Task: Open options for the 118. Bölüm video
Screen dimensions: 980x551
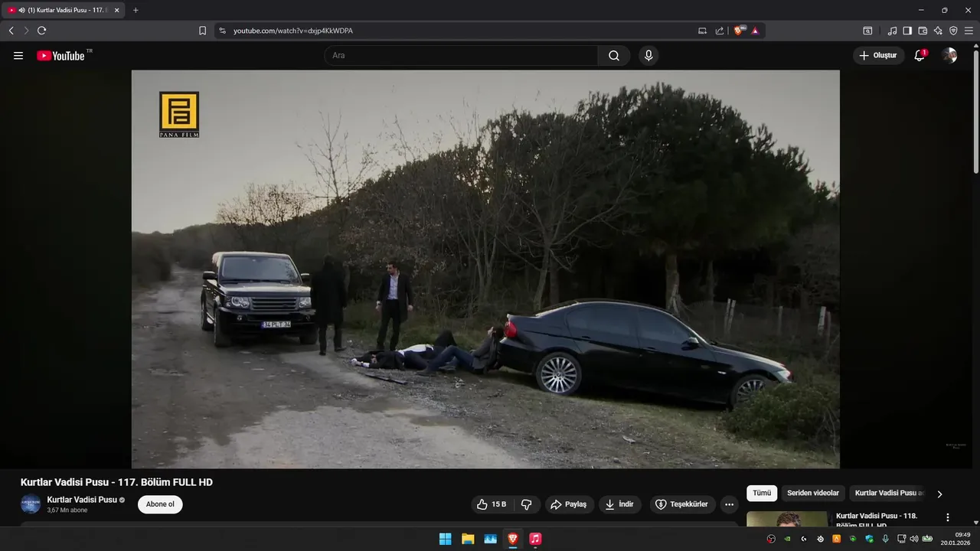Action: pyautogui.click(x=948, y=517)
